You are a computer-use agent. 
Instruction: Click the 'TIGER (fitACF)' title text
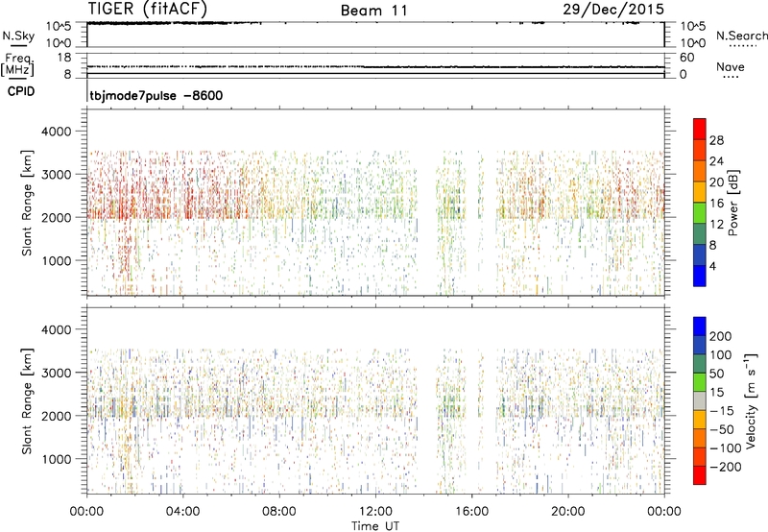pyautogui.click(x=148, y=9)
